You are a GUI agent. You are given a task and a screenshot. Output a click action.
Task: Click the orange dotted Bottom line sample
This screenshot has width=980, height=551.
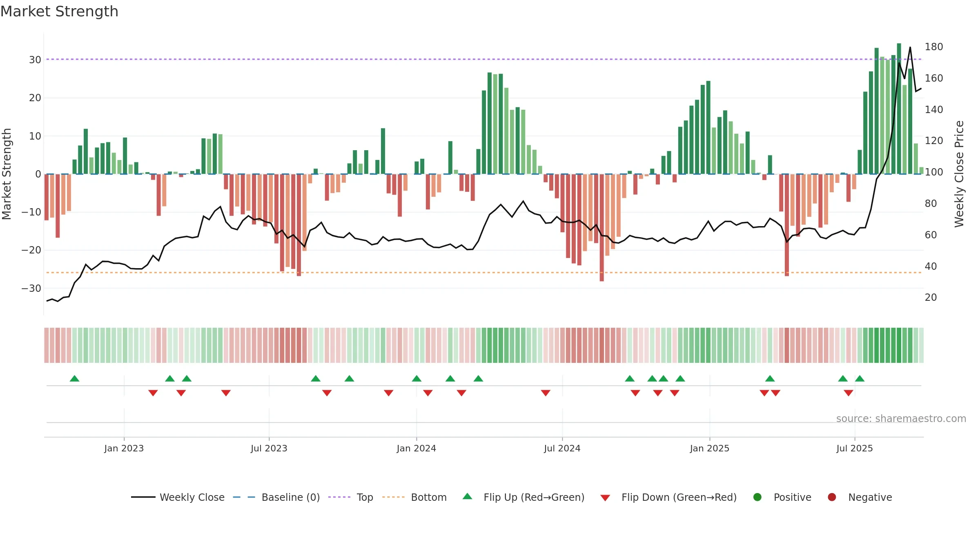394,497
